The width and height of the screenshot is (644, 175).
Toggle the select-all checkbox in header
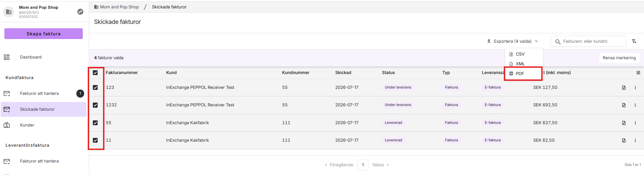pyautogui.click(x=95, y=73)
